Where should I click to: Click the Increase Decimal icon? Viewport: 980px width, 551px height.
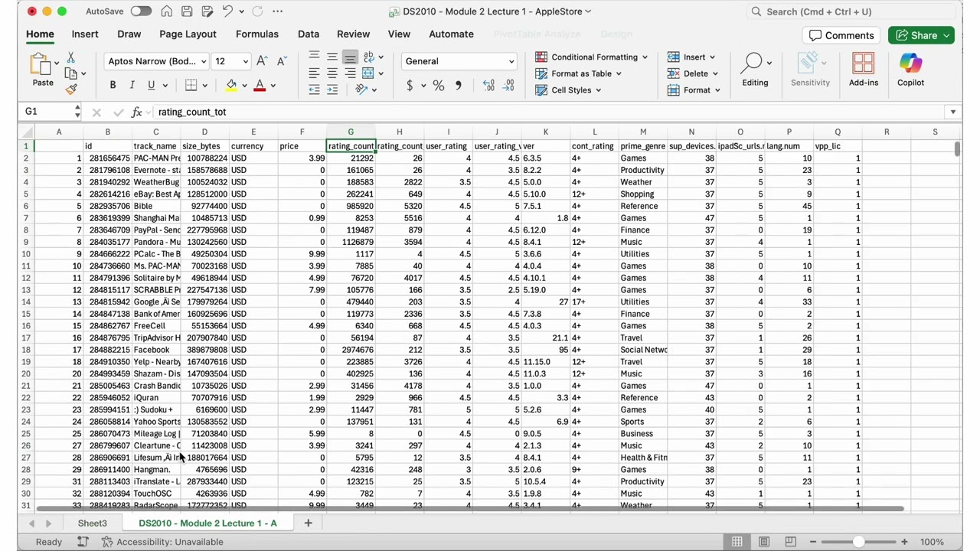click(489, 86)
